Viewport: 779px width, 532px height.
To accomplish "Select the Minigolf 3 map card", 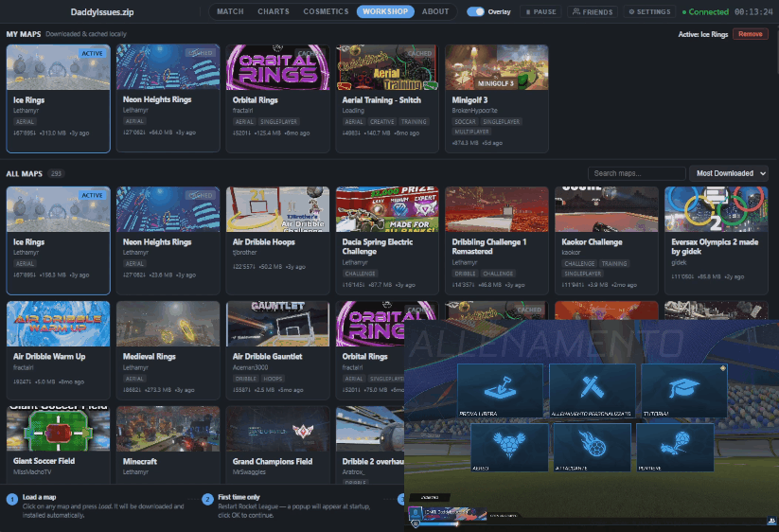I will (x=497, y=98).
